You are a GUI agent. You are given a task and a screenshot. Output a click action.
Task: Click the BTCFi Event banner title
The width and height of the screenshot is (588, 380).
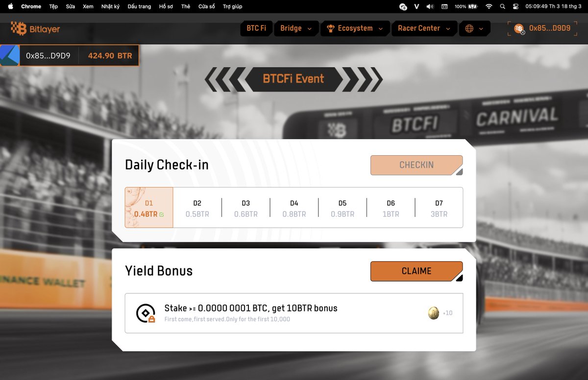[294, 79]
